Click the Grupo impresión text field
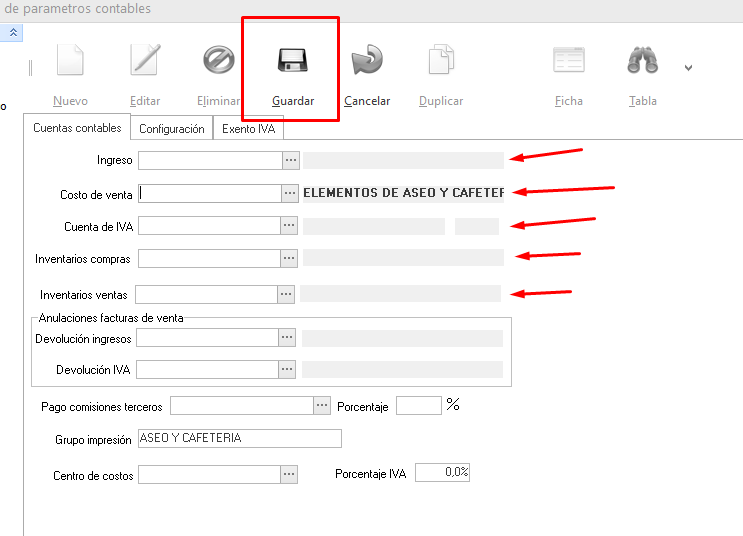Image resolution: width=743 pixels, height=536 pixels. click(239, 438)
